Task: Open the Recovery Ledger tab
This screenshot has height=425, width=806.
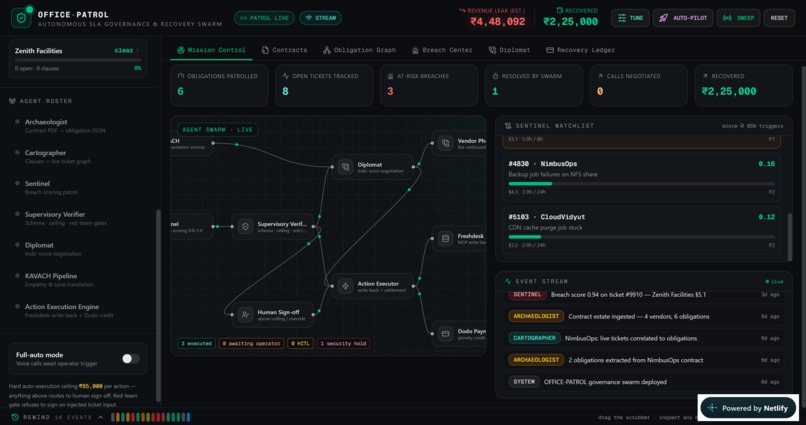Action: tap(580, 50)
